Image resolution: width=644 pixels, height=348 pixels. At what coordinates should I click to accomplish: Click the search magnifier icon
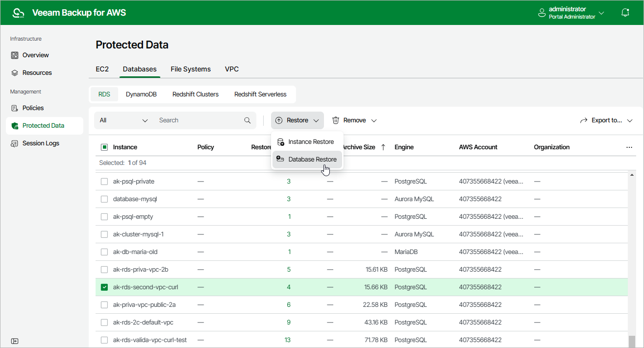[248, 120]
